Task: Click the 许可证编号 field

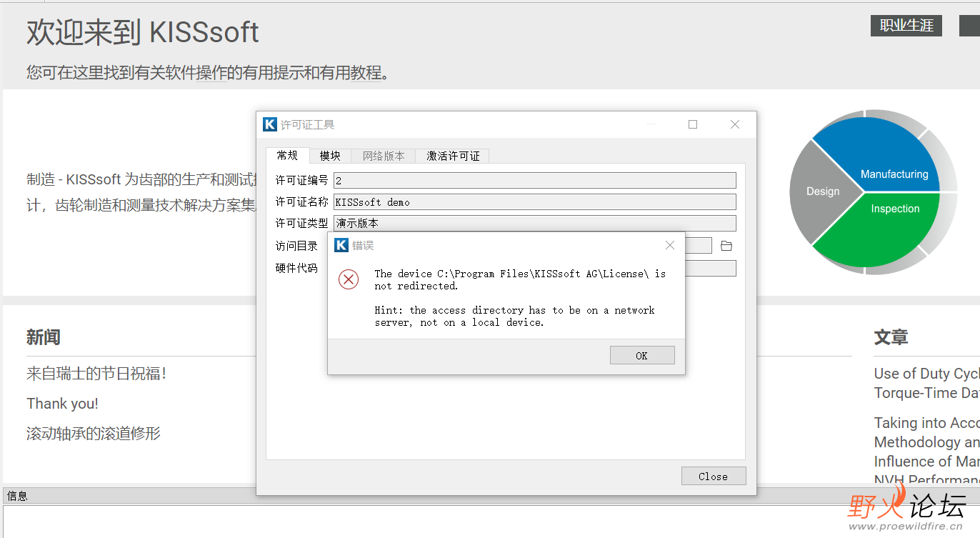Action: [x=534, y=181]
